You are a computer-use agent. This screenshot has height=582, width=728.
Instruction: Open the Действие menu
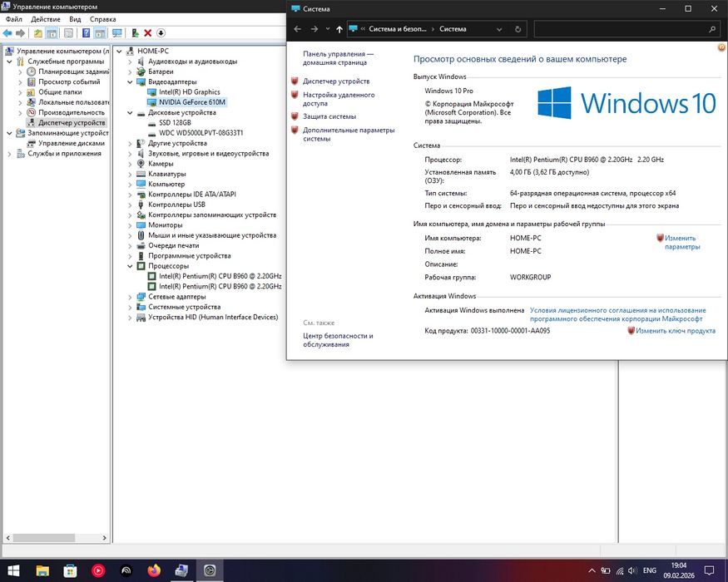(46, 19)
